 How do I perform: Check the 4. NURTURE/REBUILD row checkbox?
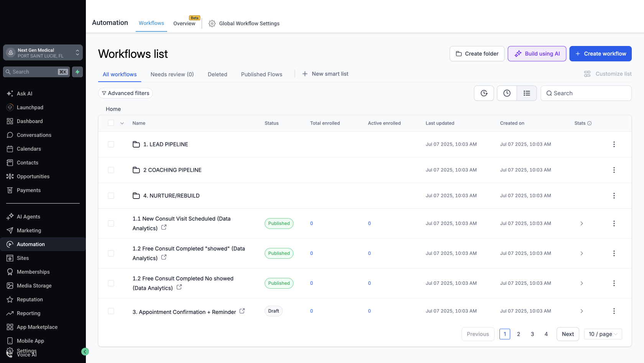111,195
